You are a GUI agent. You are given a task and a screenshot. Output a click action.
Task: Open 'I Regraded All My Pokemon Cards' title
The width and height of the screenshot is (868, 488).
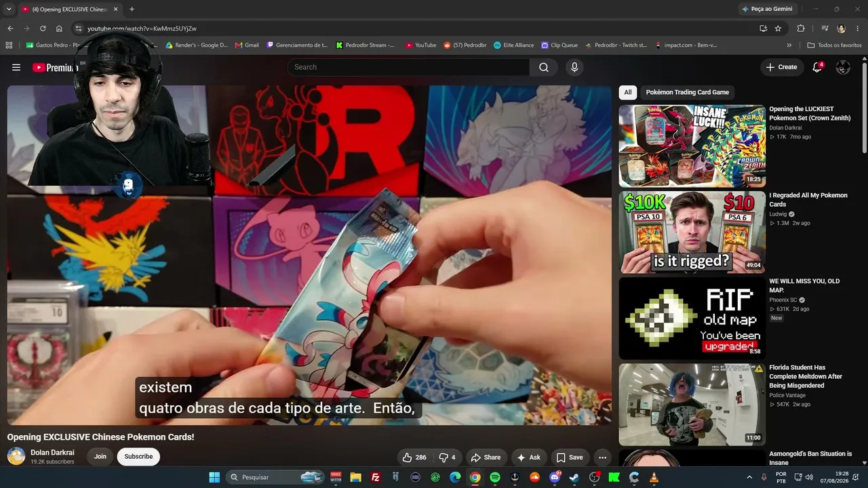tap(808, 200)
